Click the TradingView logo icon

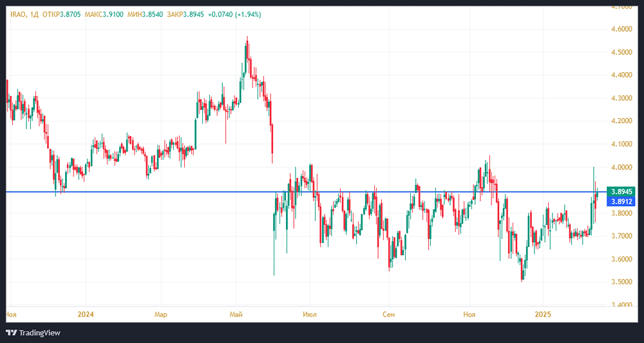tap(12, 333)
